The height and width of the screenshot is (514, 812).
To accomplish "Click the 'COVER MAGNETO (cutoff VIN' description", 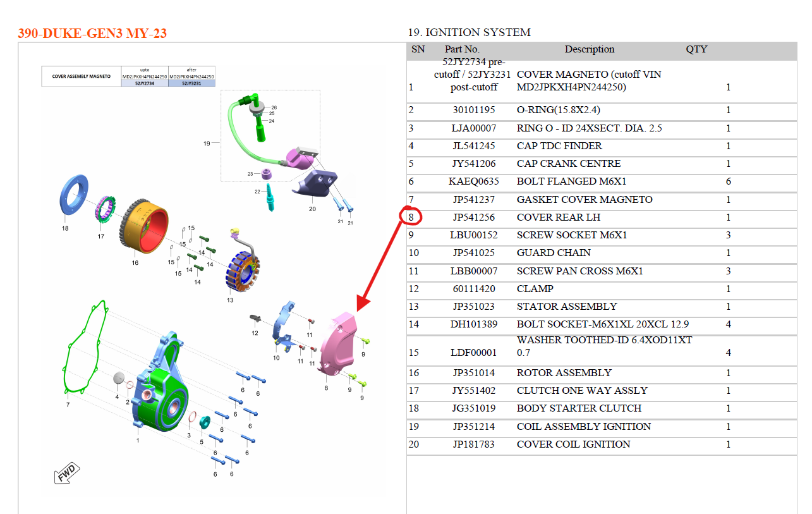I will click(x=589, y=75).
